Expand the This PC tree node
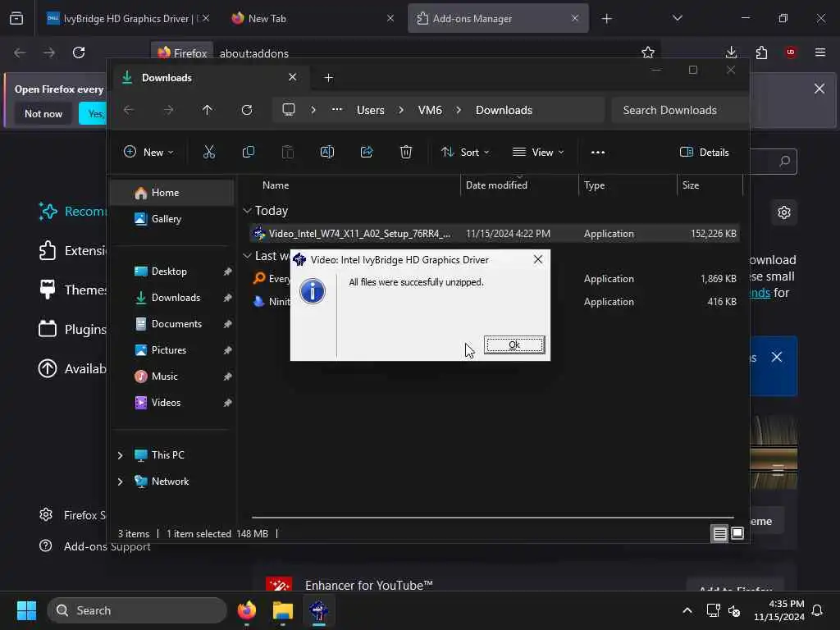This screenshot has height=630, width=840. [120, 454]
